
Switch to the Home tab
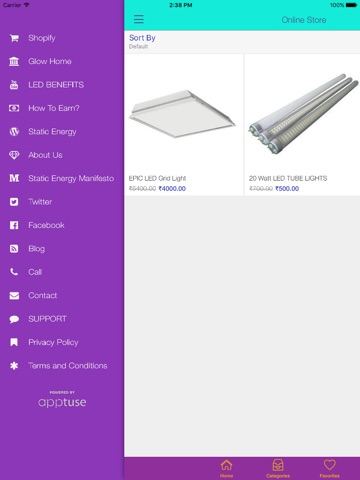[226, 468]
